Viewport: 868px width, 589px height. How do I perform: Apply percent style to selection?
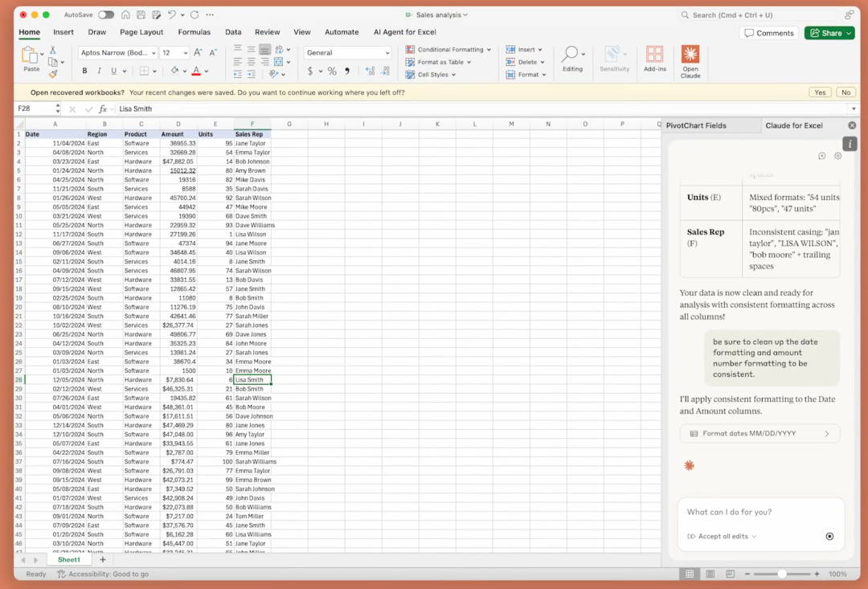tap(332, 71)
